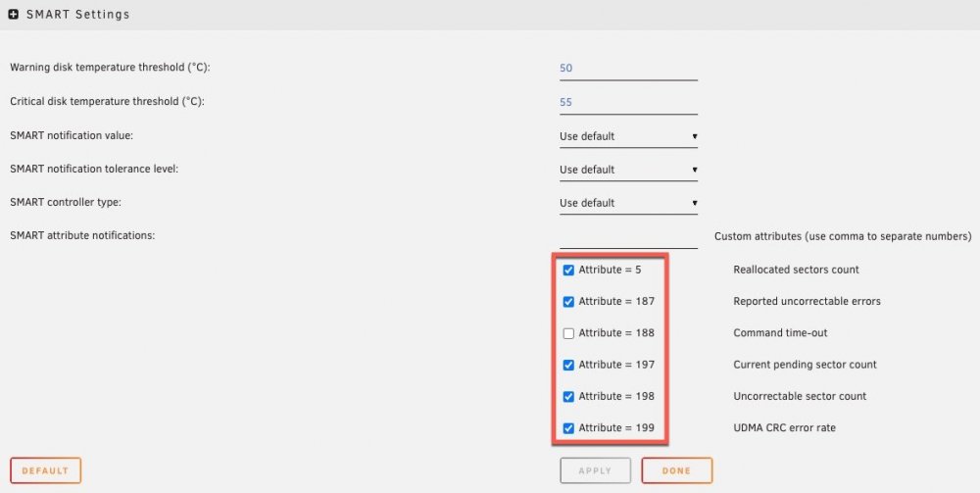Click the Command time-out label
980x493 pixels.
pyautogui.click(x=780, y=333)
